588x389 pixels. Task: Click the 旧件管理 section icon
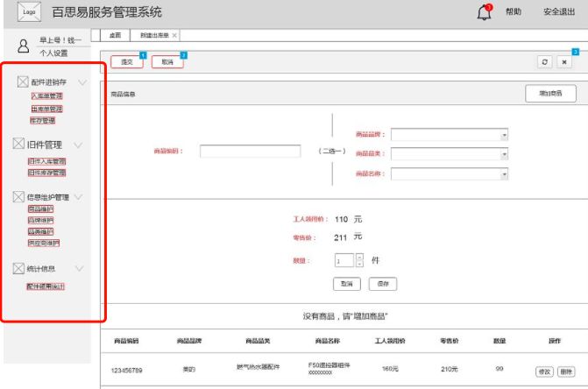[x=18, y=144]
